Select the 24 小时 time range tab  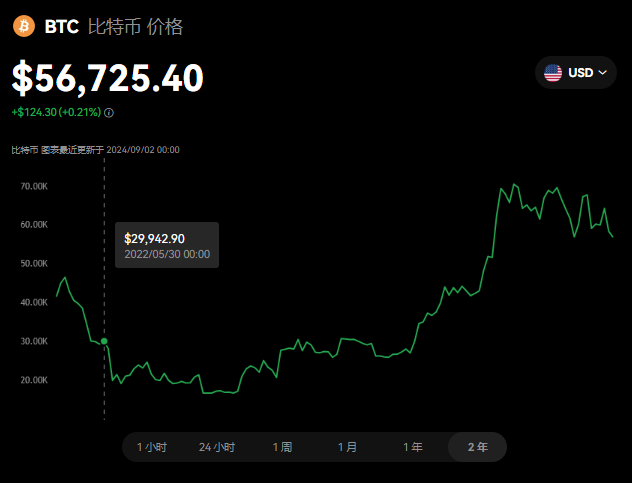pos(217,447)
